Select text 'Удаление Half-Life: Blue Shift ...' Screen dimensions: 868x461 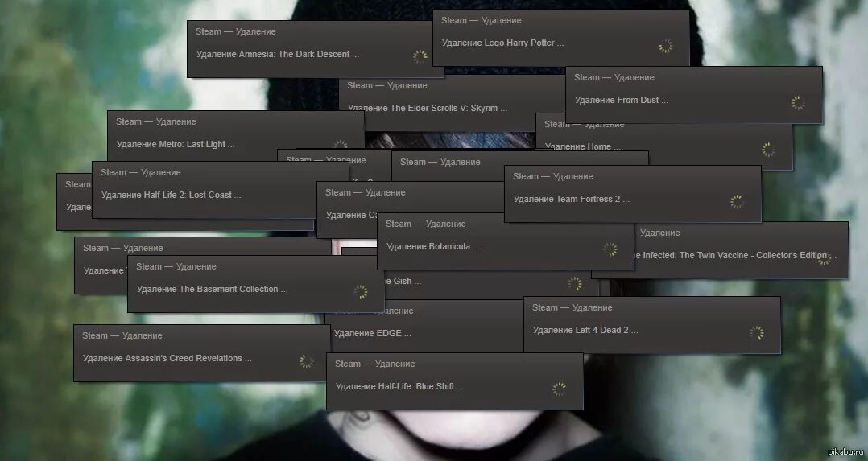point(399,387)
